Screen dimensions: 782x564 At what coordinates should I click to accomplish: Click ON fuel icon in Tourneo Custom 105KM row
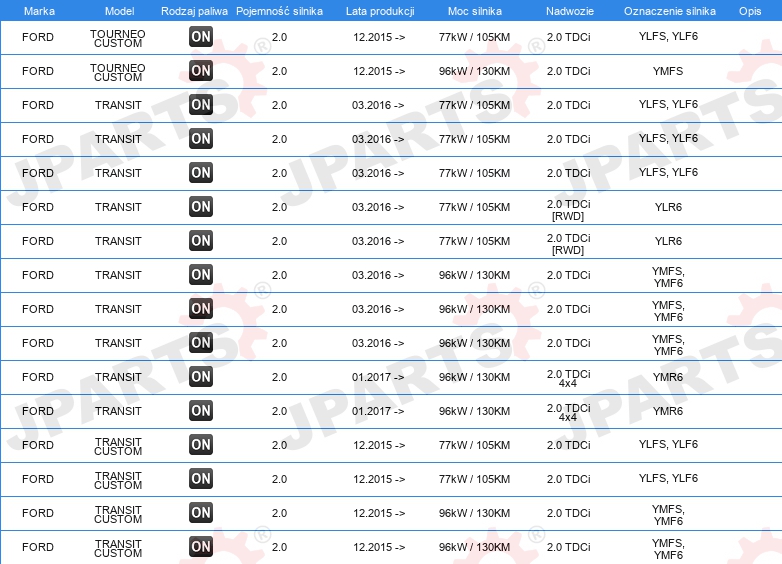tap(201, 36)
